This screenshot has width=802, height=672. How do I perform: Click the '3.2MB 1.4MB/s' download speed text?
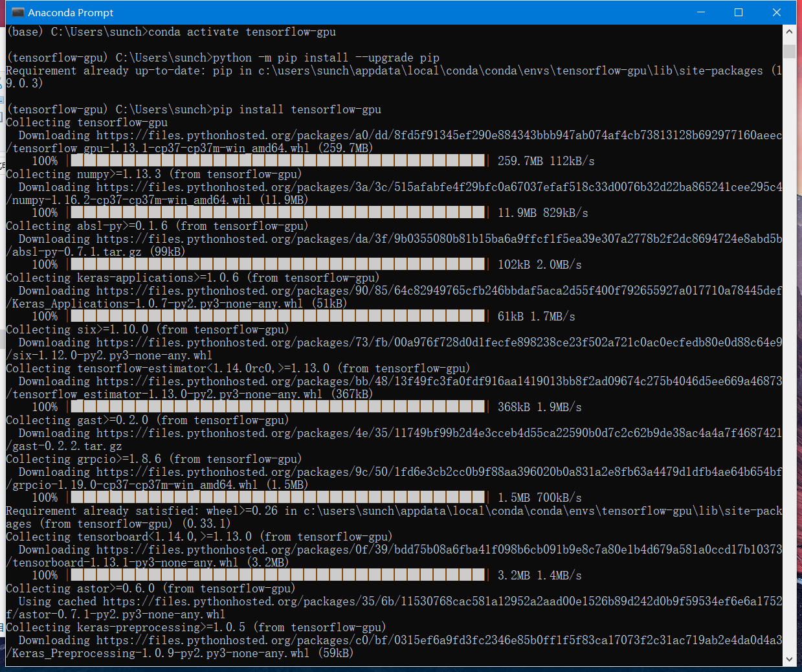540,576
